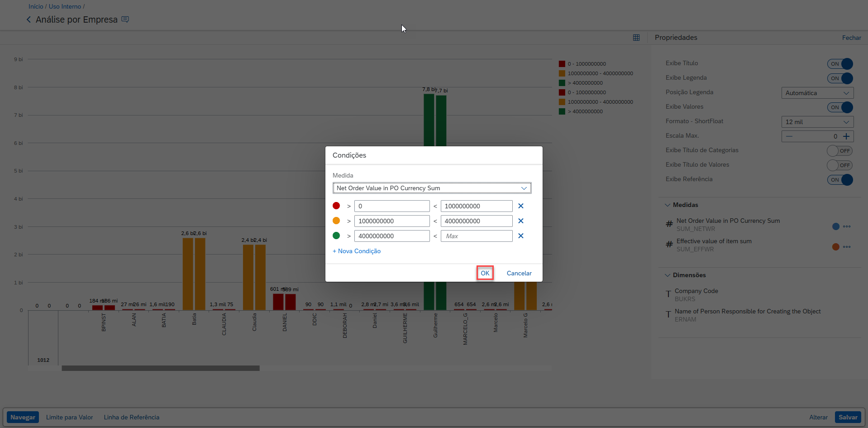868x428 pixels.
Task: Remove the orange condition with X
Action: point(520,221)
